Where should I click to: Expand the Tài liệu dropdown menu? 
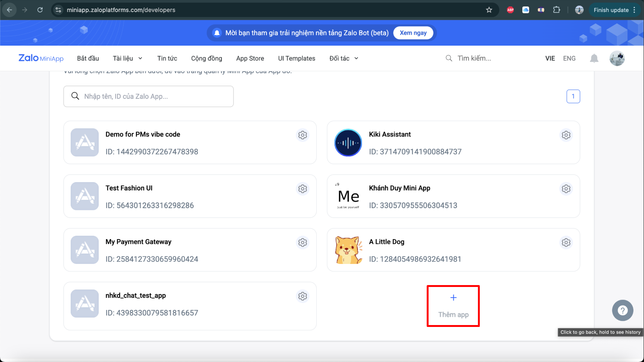128,58
